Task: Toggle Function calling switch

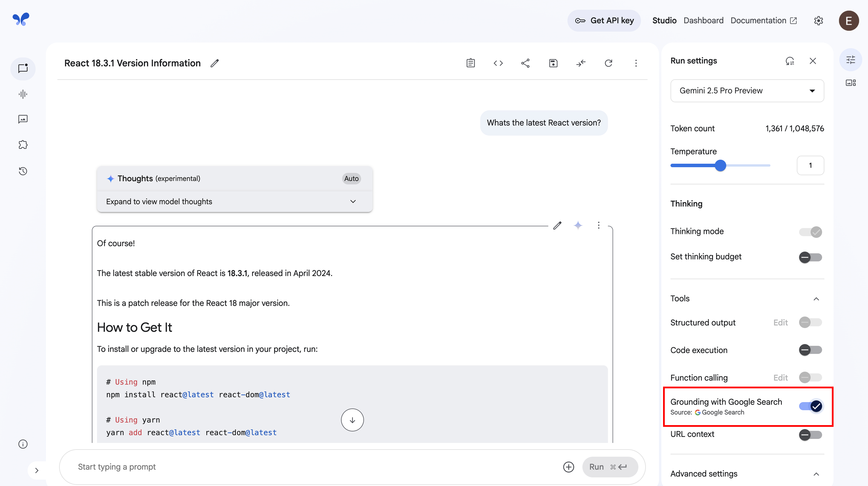Action: pyautogui.click(x=811, y=378)
